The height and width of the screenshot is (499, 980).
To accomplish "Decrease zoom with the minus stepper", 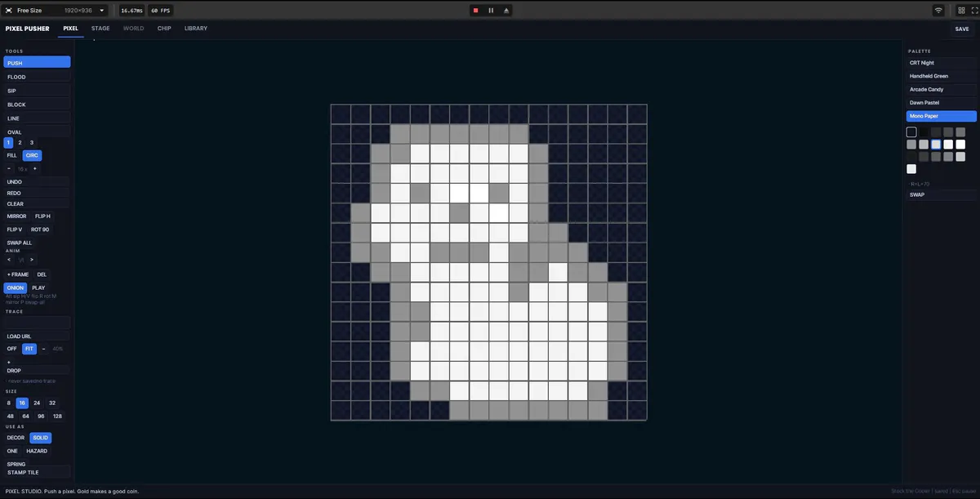I will tap(9, 168).
